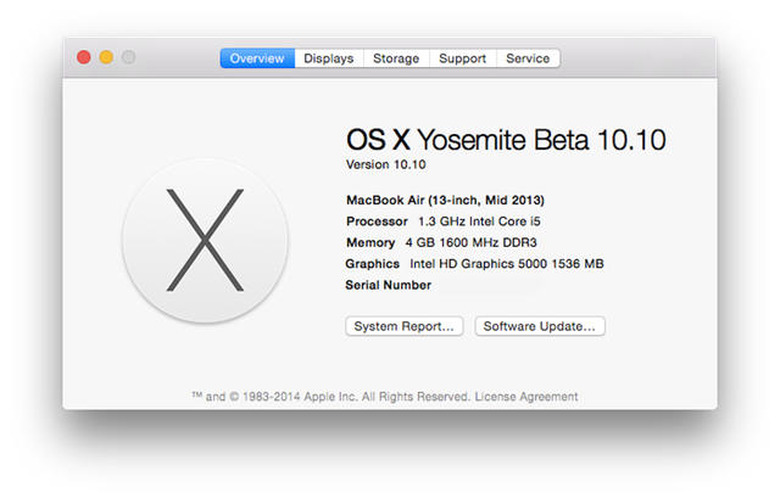The width and height of the screenshot is (780, 499).
Task: Click the Serial Number label
Action: coord(389,285)
